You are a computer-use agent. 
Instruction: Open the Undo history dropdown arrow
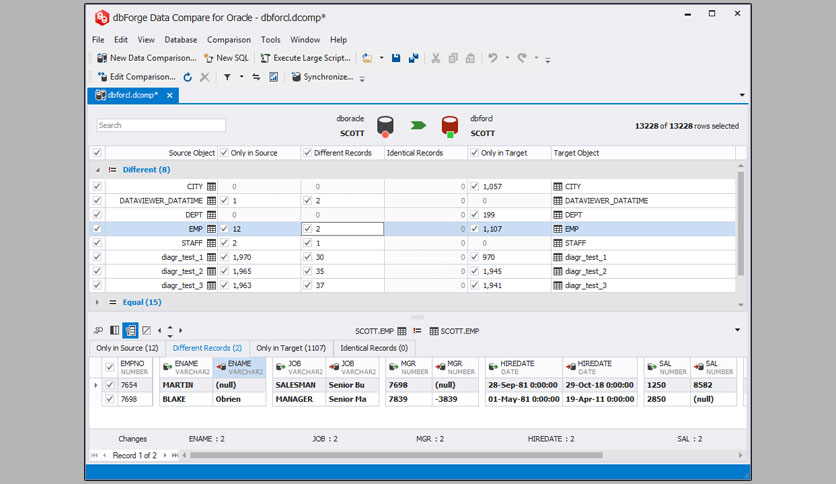click(507, 58)
